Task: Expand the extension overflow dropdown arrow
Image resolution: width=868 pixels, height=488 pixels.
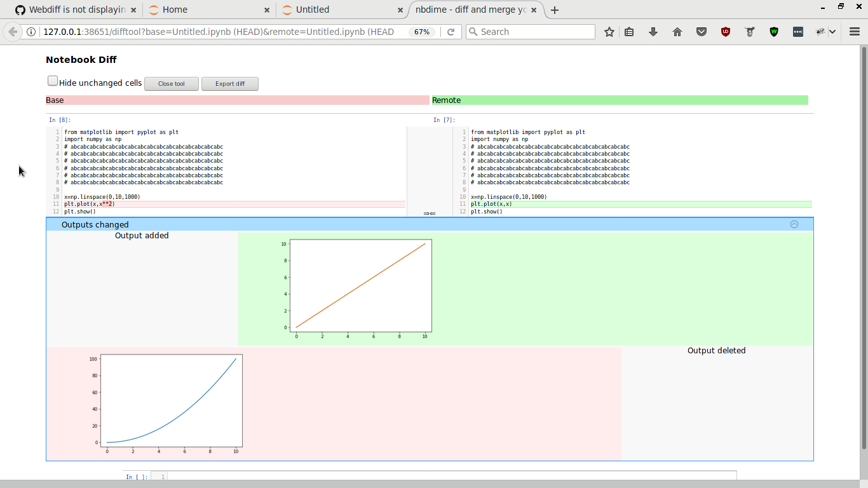Action: [831, 31]
